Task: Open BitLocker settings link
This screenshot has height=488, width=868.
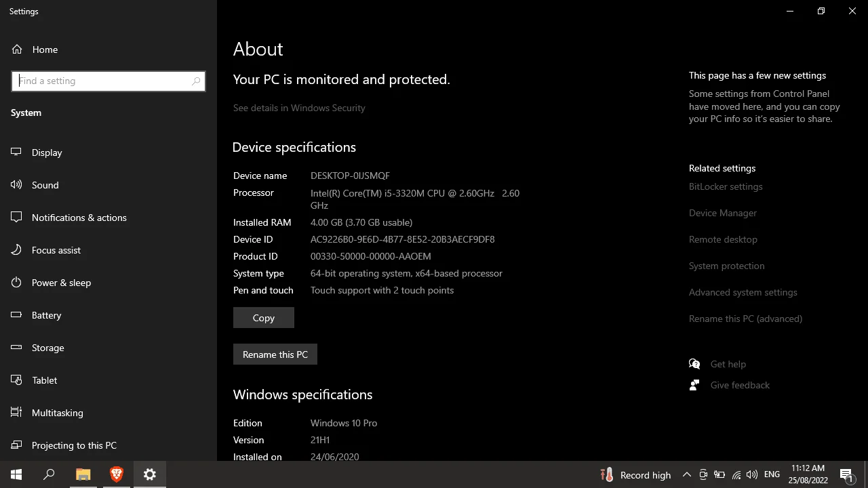Action: point(726,186)
